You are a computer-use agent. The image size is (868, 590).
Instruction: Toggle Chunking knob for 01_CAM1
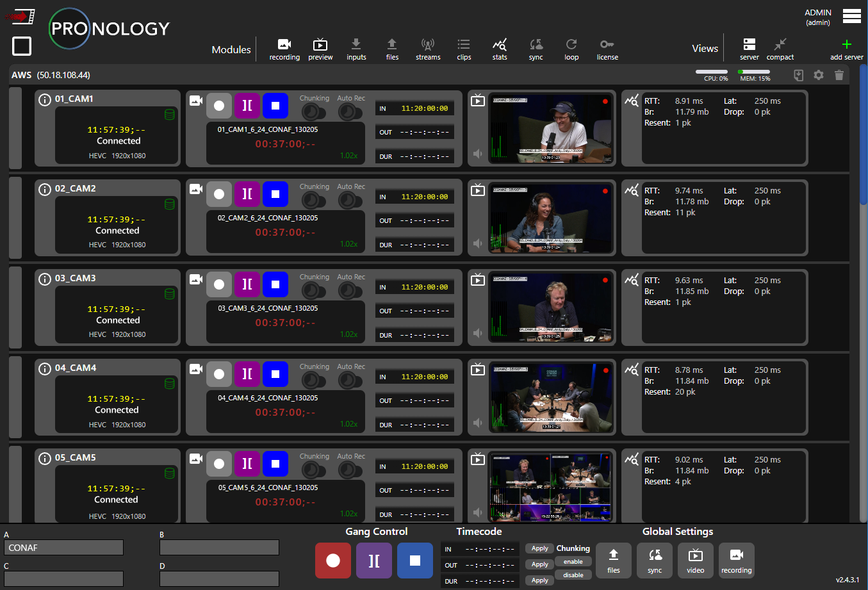[312, 112]
